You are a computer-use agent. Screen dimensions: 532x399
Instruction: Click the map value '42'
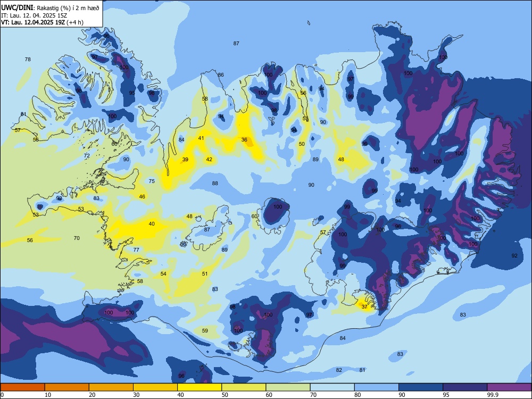[209, 160]
